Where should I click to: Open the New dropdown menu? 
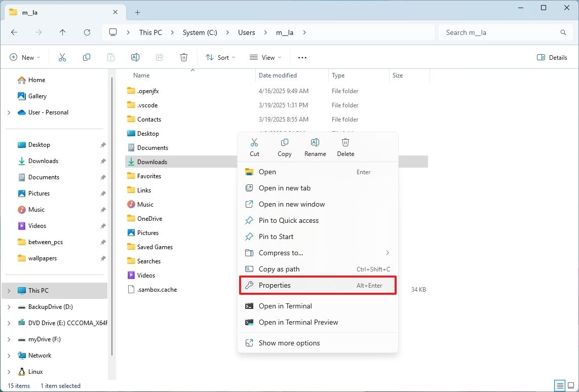[25, 57]
